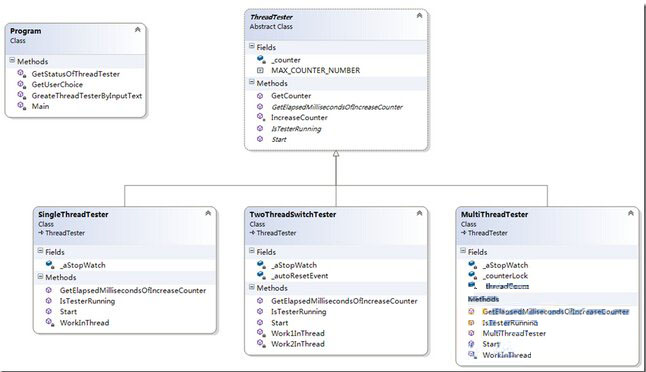Viewport: 646px width, 372px height.
Task: Click the GetStatusOfThreadTester method icon
Action: pyautogui.click(x=21, y=74)
